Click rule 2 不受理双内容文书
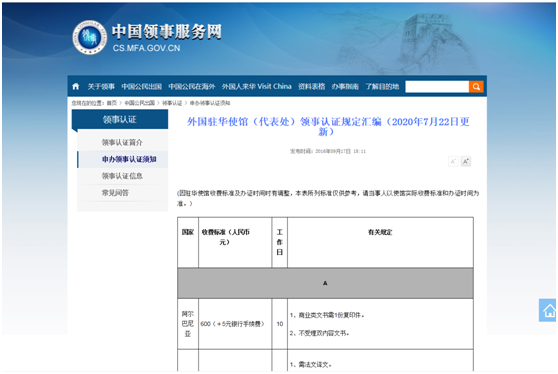Viewport: 558px width, 374px height. [320, 333]
